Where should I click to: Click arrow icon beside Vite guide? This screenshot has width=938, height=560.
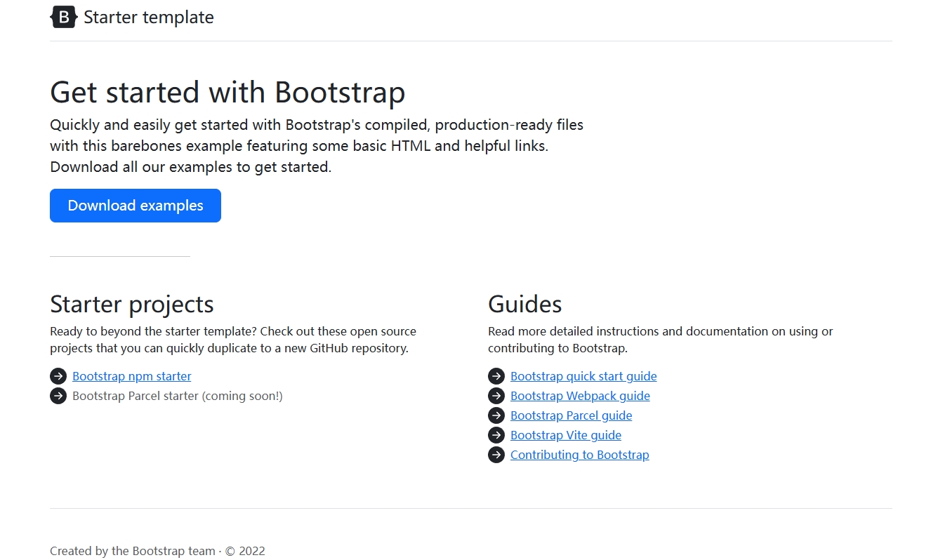point(496,435)
